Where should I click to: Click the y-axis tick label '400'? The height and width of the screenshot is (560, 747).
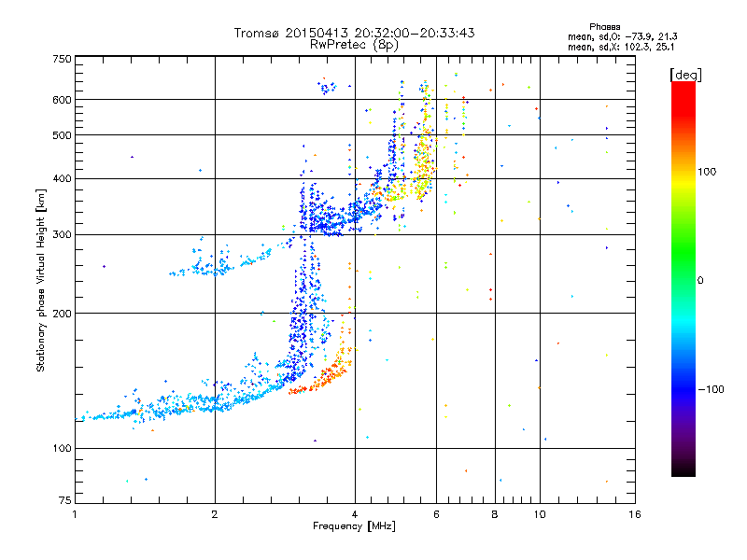[62, 179]
